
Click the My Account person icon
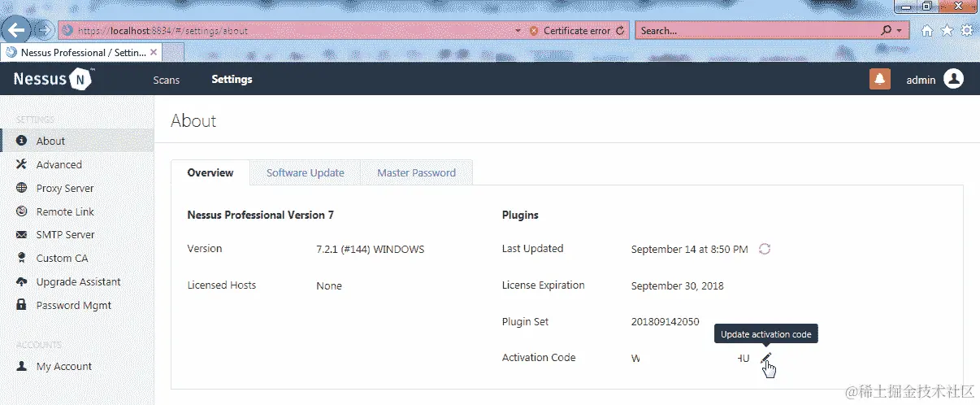22,366
